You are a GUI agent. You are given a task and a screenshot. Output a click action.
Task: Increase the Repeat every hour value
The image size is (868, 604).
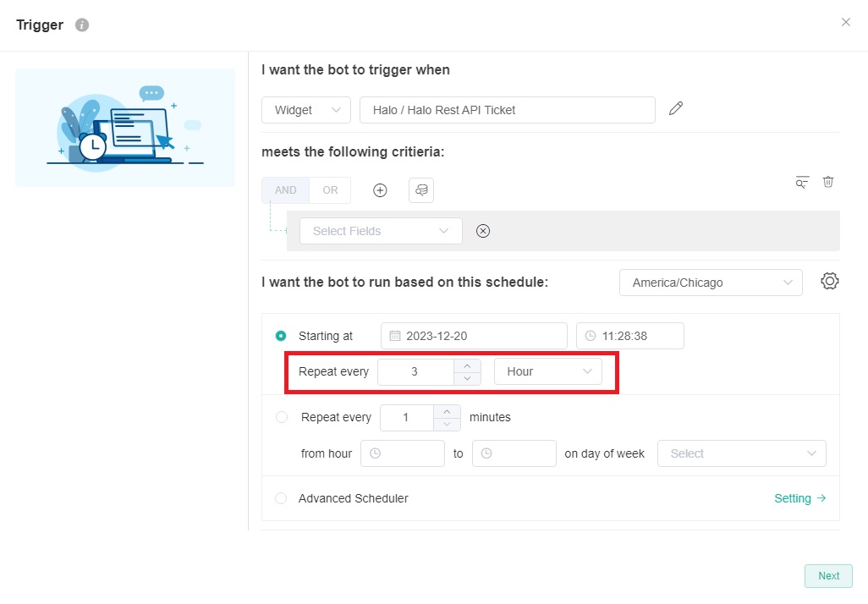pyautogui.click(x=467, y=365)
